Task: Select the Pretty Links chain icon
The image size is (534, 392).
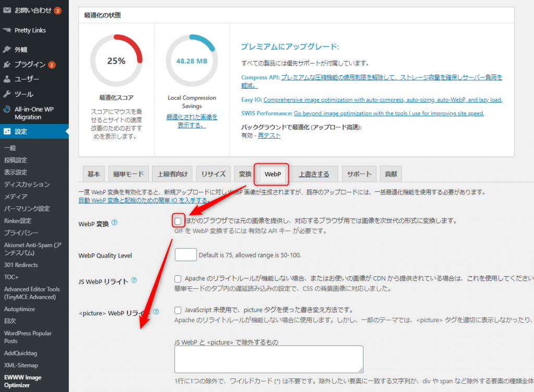Action: [6, 30]
